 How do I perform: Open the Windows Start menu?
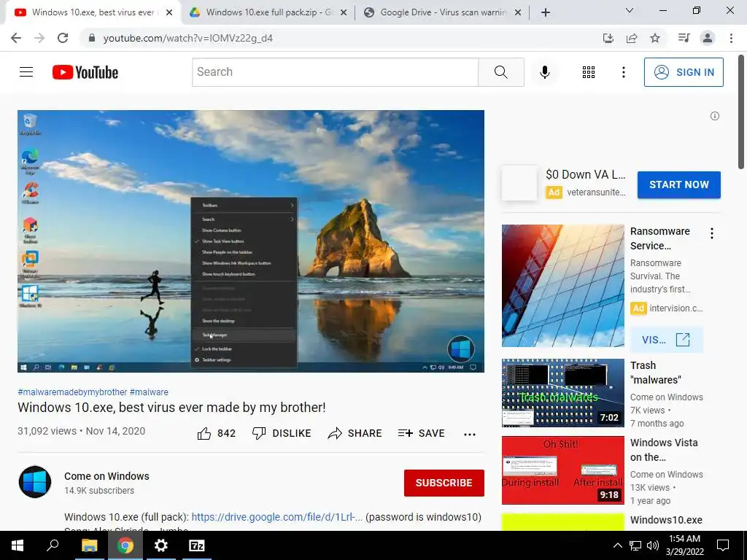18,545
